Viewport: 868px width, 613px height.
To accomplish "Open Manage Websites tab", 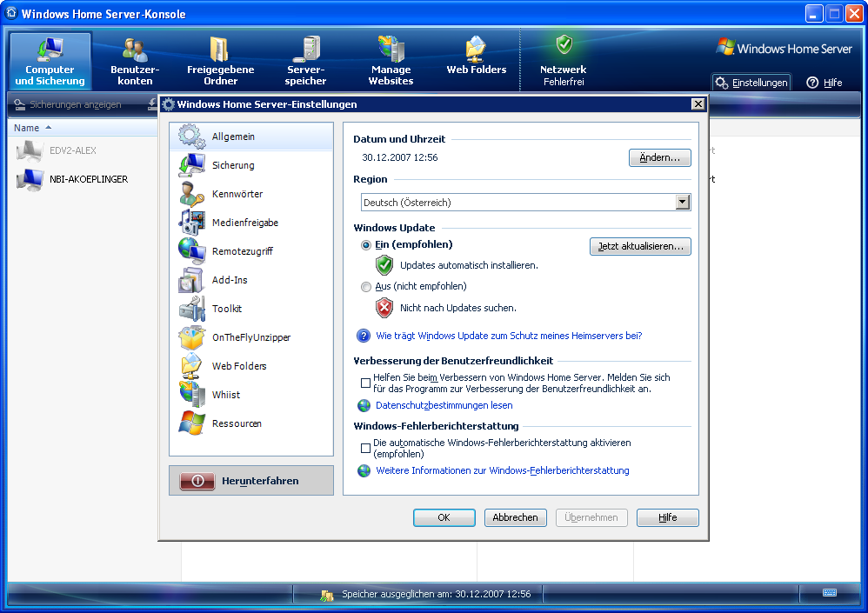I will (391, 61).
